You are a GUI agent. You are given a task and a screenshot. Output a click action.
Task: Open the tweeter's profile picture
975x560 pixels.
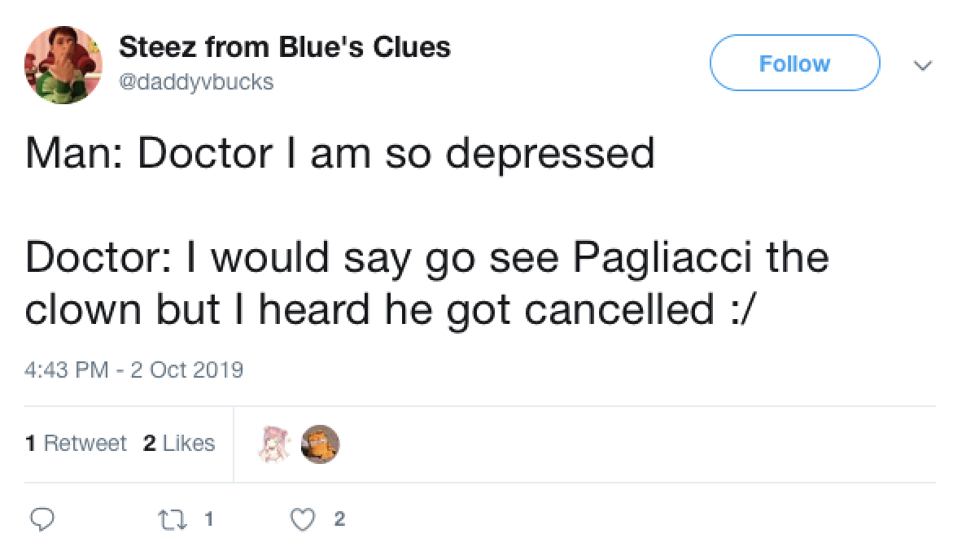click(x=63, y=63)
